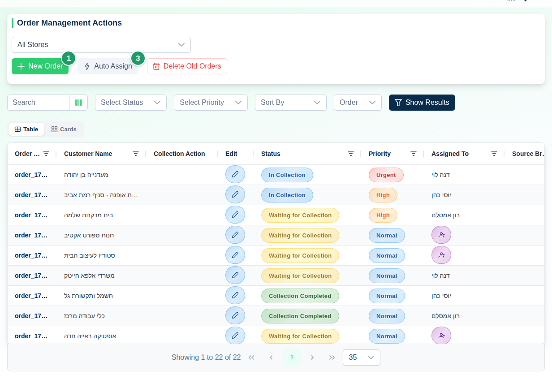Open the All Stores dropdown
The height and width of the screenshot is (392, 552).
[101, 45]
